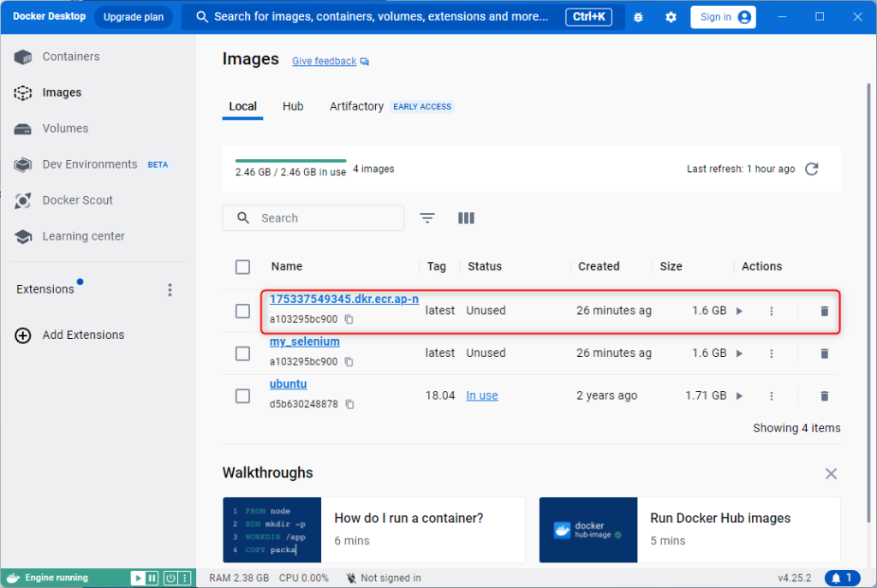Click the Status column header

pos(485,267)
